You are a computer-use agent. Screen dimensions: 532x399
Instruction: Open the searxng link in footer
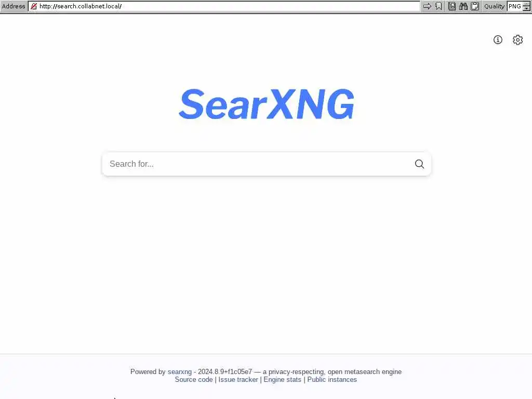tap(179, 372)
